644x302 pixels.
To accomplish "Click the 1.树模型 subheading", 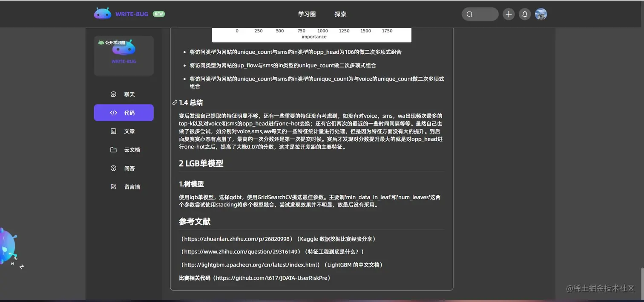I will (x=191, y=184).
